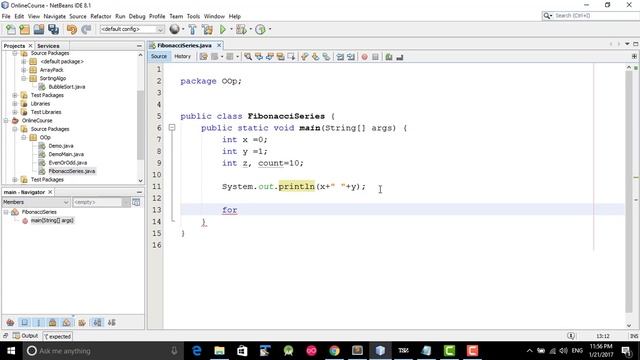Toggle Bookmark icon in editor toolbar
640x360 pixels.
click(x=326, y=57)
